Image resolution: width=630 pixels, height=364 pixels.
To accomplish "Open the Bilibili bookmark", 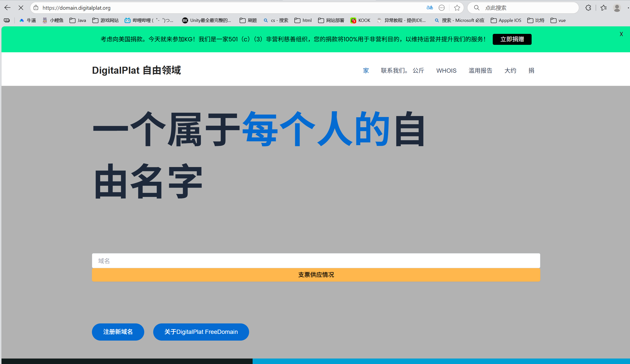I will (x=149, y=20).
